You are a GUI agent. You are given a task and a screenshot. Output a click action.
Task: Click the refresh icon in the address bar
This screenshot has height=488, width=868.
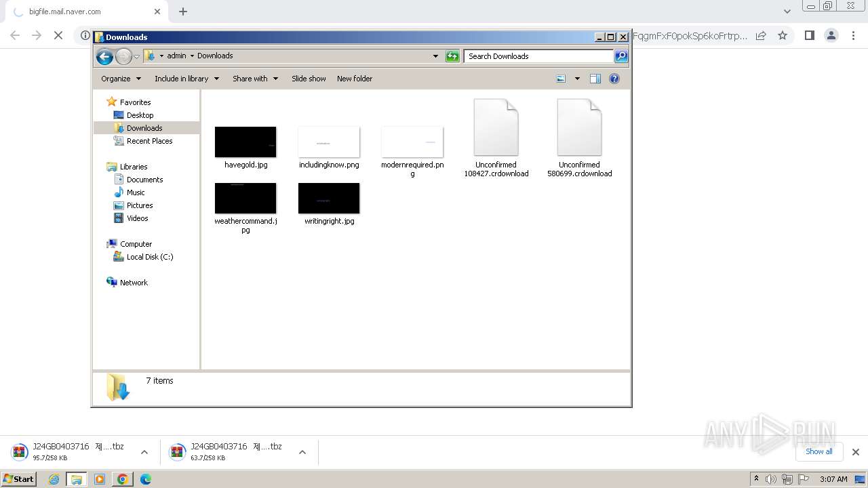click(452, 56)
